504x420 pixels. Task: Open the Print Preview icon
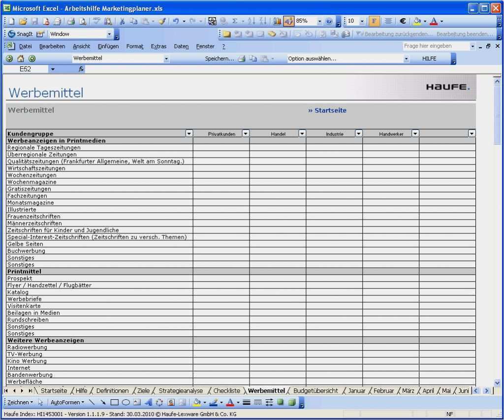[x=82, y=21]
